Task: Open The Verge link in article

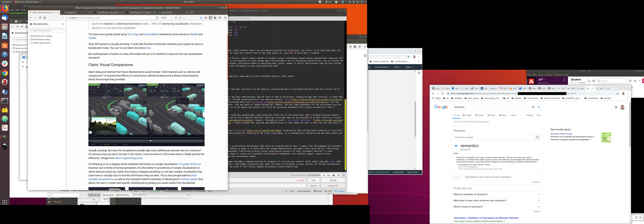Action: coord(133,34)
